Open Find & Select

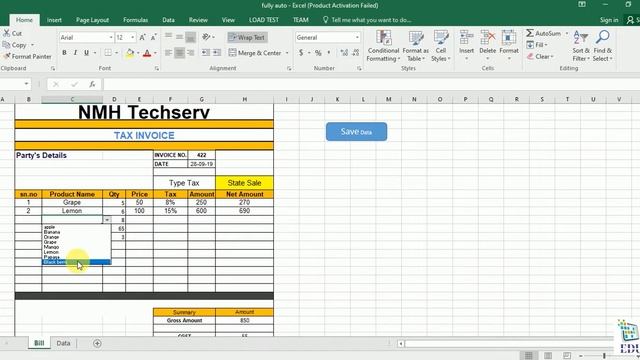[x=602, y=46]
